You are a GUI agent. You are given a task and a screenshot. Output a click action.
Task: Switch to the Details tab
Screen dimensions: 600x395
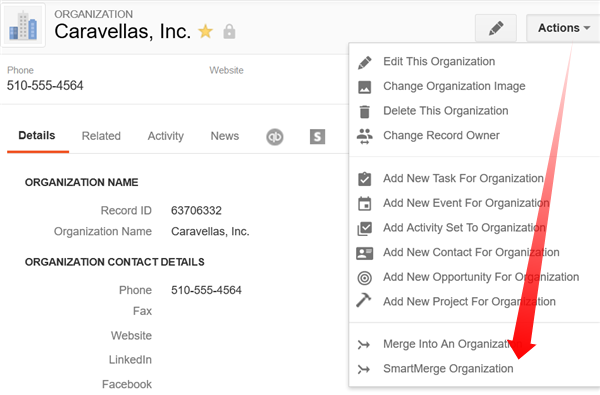37,135
